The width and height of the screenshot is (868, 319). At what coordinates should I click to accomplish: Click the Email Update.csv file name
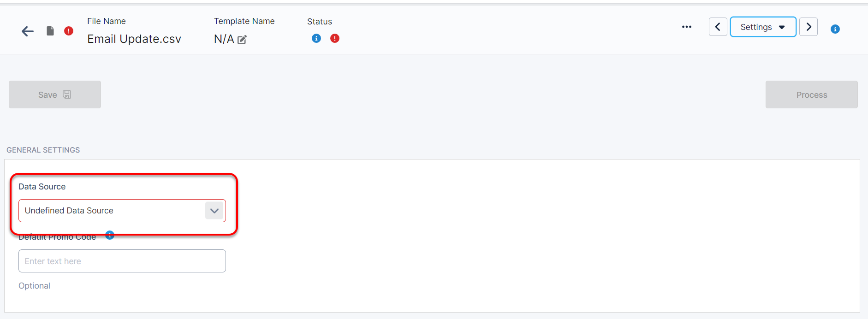(x=134, y=39)
